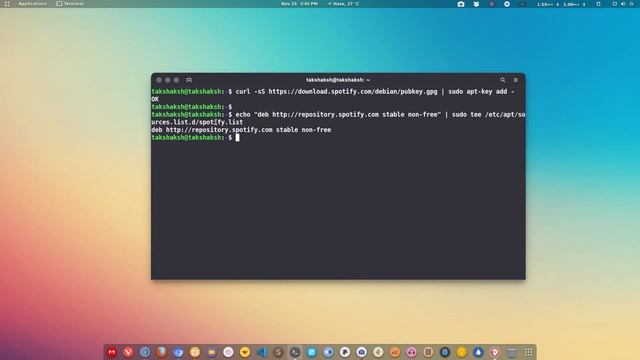Open the app grid launcher in the dock
Screen dimensions: 640x360
coord(528,352)
